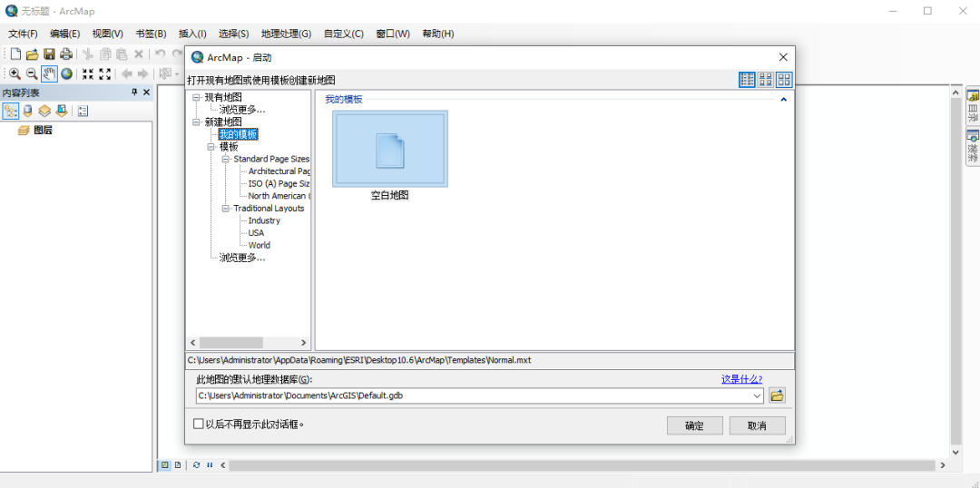980x488 pixels.
Task: Check 'Do not show this dialog' box
Action: (x=199, y=424)
